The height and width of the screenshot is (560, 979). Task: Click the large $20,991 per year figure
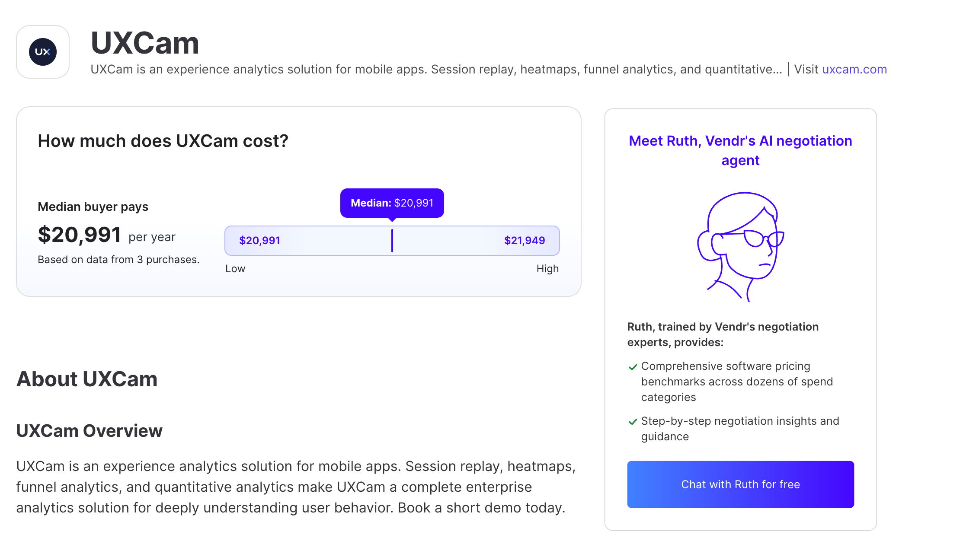80,235
